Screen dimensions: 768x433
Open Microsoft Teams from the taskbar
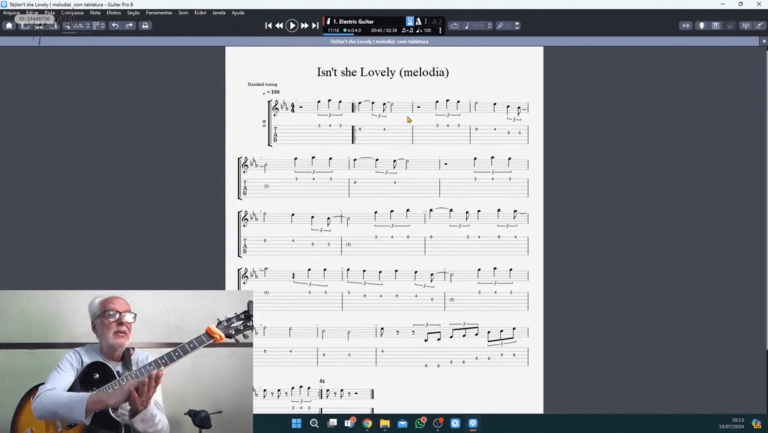[350, 423]
